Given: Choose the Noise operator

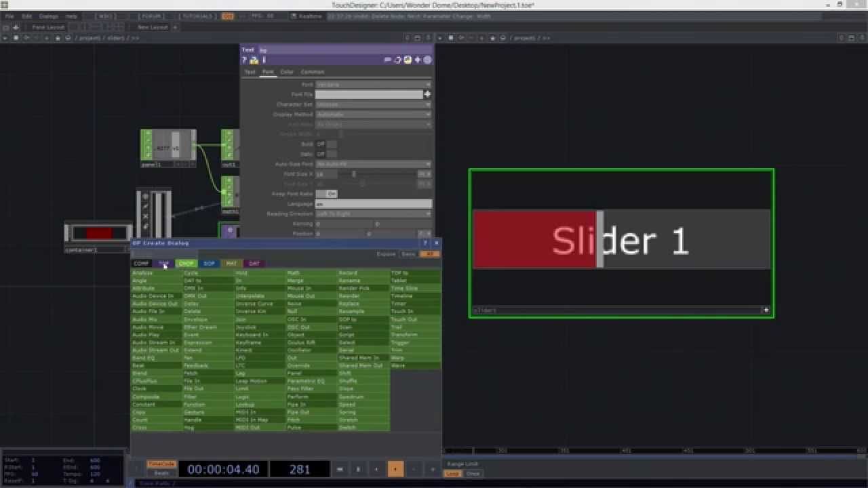Looking at the screenshot, I should pyautogui.click(x=311, y=304).
